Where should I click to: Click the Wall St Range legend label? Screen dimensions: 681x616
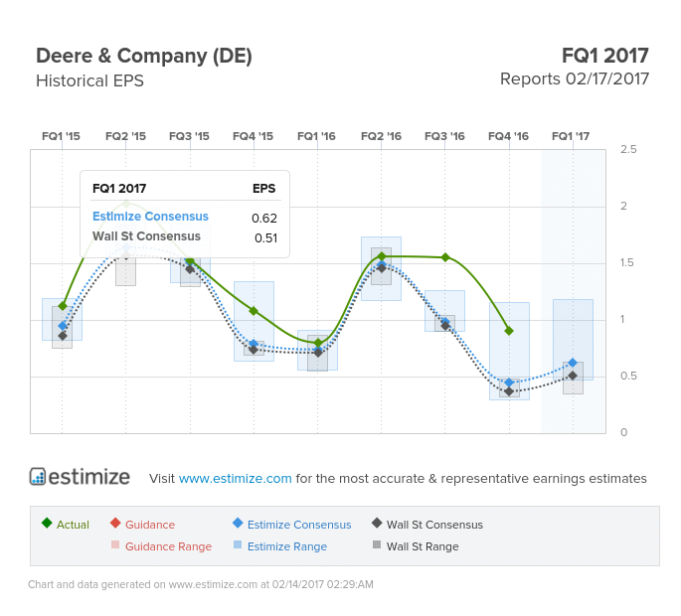point(423,546)
